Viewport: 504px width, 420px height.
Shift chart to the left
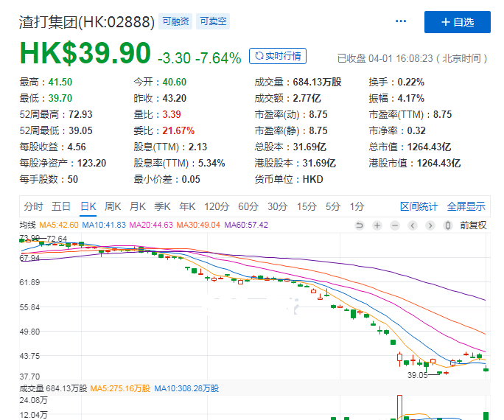[x=411, y=225]
